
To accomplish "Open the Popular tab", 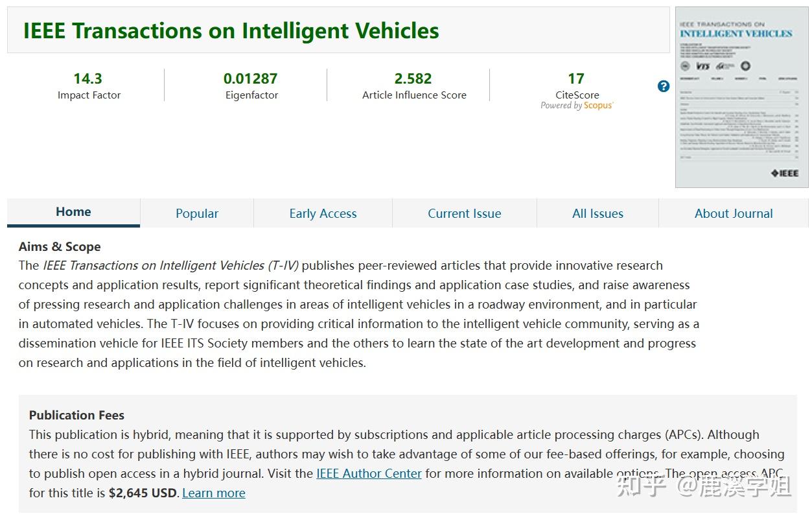I will pyautogui.click(x=197, y=213).
